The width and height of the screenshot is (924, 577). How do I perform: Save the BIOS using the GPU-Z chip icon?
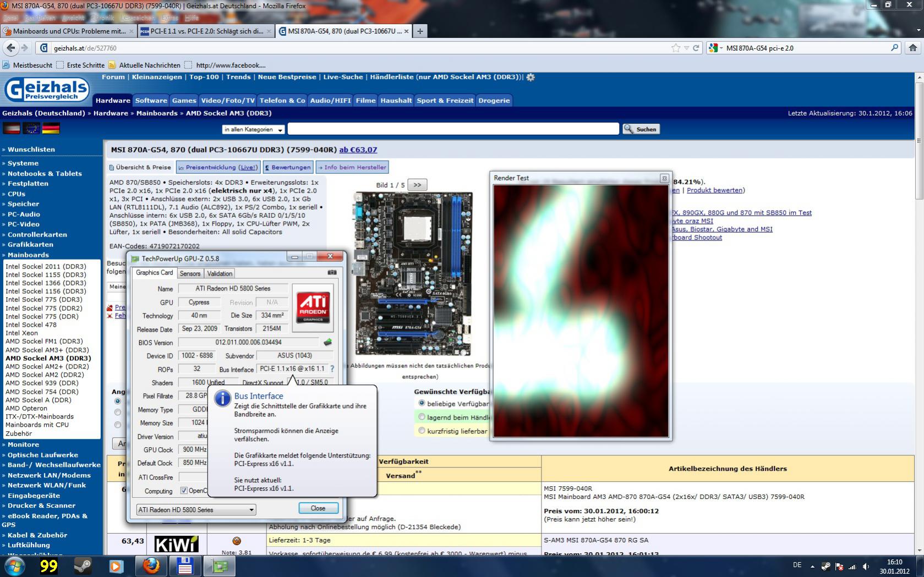click(x=328, y=342)
